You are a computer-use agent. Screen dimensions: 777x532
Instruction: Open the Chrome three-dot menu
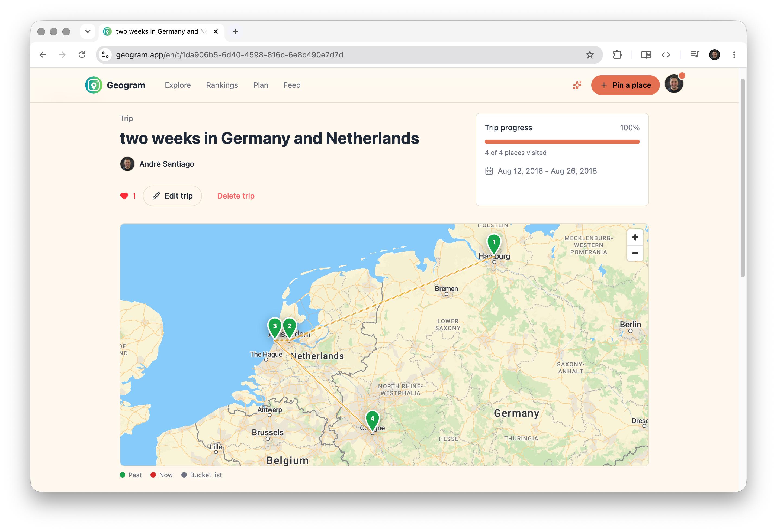tap(734, 55)
